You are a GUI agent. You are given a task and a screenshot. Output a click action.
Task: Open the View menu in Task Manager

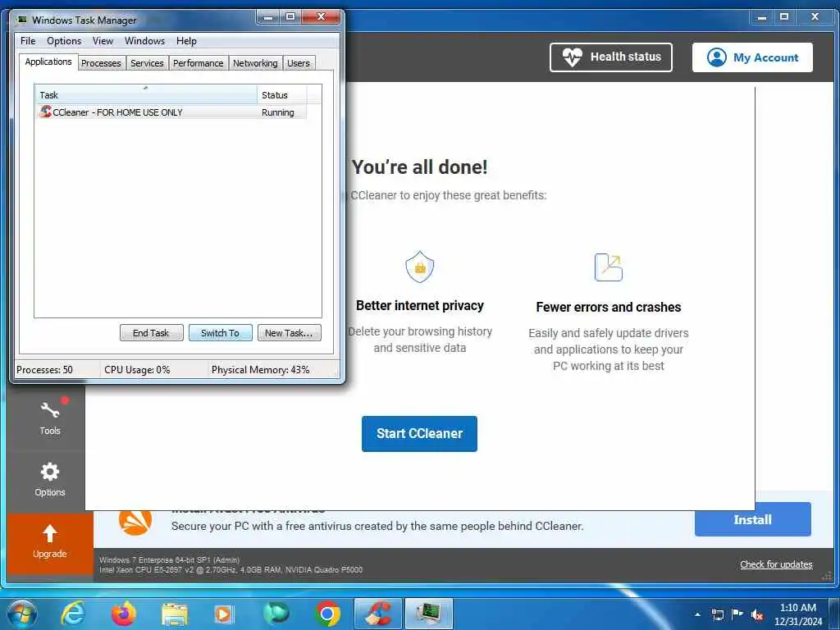pyautogui.click(x=103, y=41)
